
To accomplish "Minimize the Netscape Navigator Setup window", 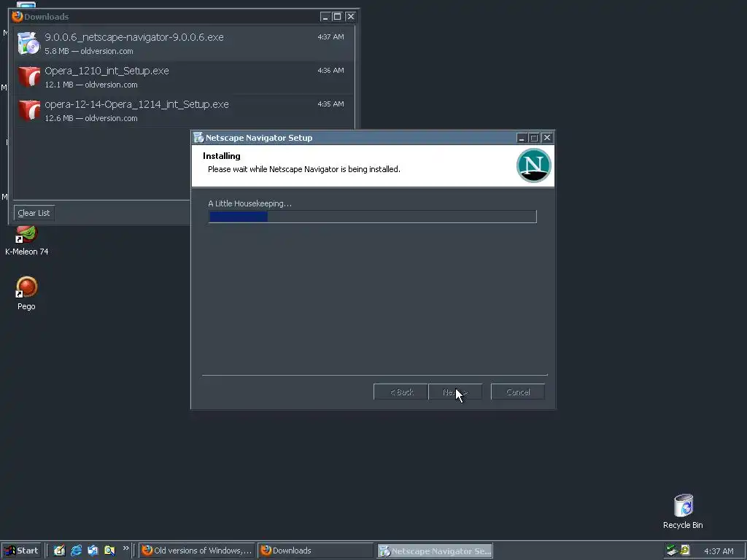I will pos(522,138).
